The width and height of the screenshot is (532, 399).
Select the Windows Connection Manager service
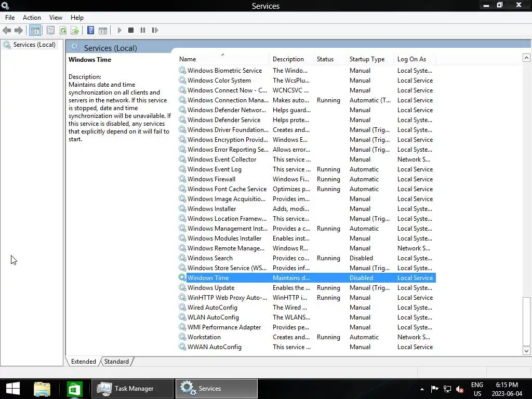tap(307, 100)
